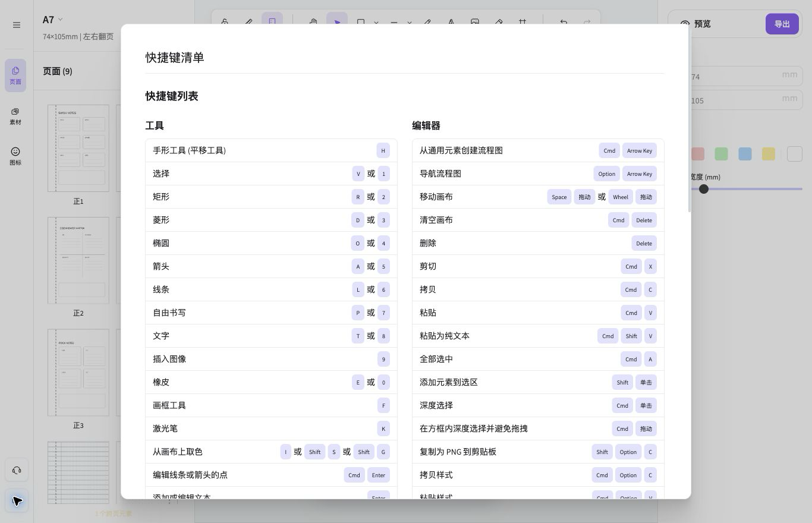Pick the white color swatch
The image size is (812, 523).
click(795, 154)
